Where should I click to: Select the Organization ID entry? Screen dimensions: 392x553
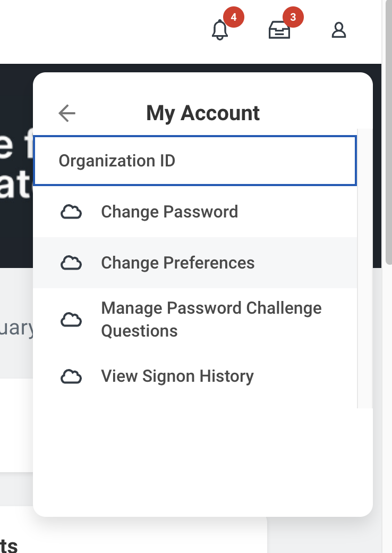(x=194, y=161)
